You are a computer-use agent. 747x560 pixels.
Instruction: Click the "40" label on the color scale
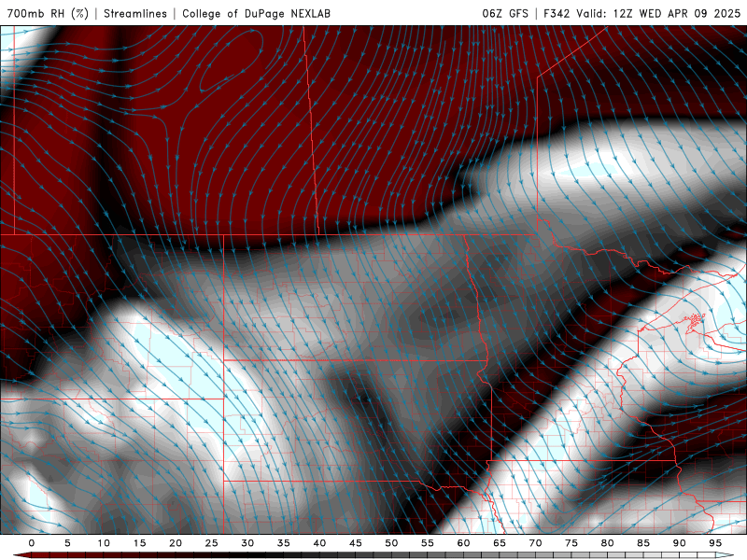point(319,543)
